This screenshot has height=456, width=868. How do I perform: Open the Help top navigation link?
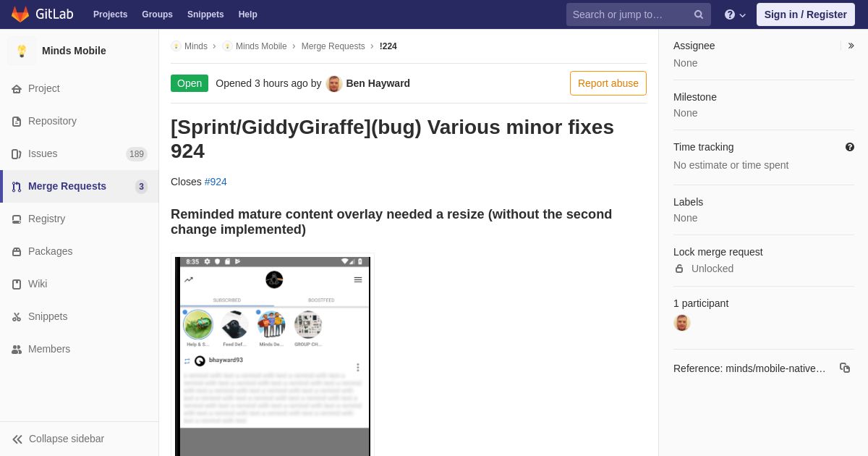pos(248,14)
